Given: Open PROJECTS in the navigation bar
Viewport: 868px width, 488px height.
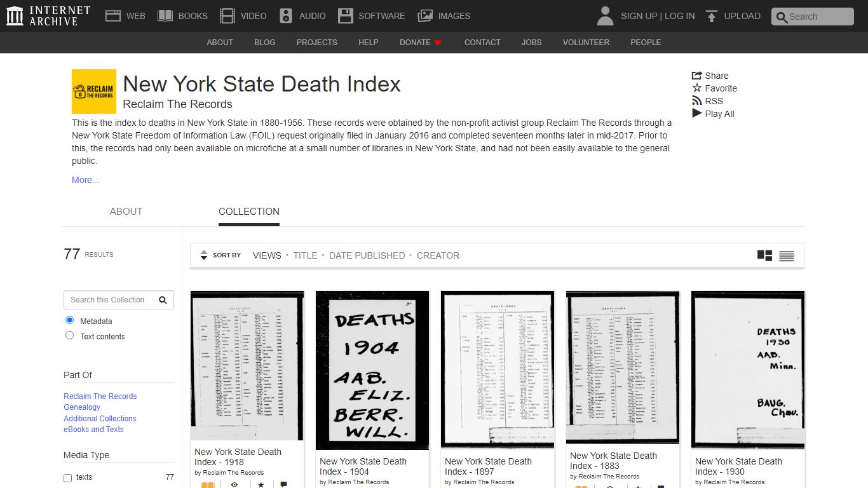Looking at the screenshot, I should coord(317,43).
